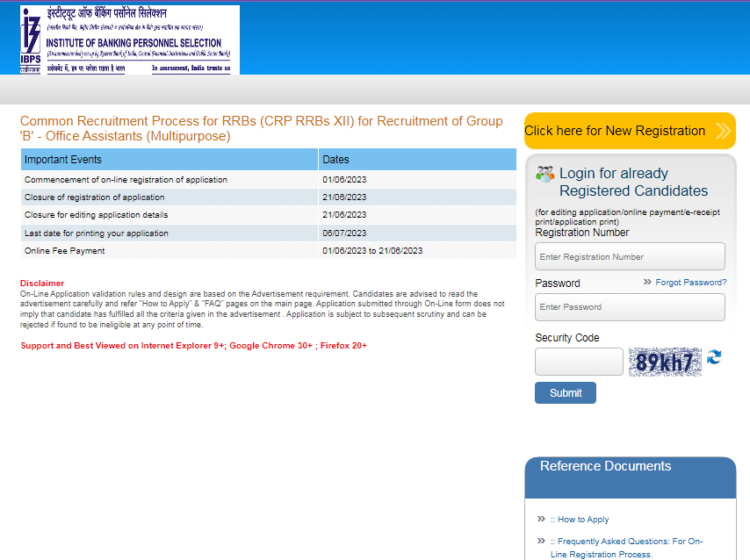750x560 pixels.
Task: Click the arrow bullet beside How to Apply
Action: pos(541,519)
